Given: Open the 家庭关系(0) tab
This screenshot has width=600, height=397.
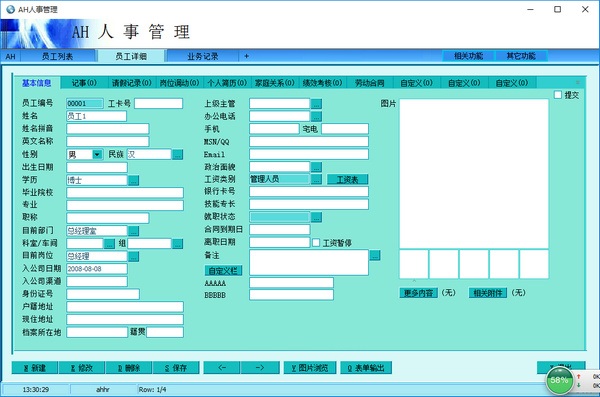Looking at the screenshot, I should 274,83.
